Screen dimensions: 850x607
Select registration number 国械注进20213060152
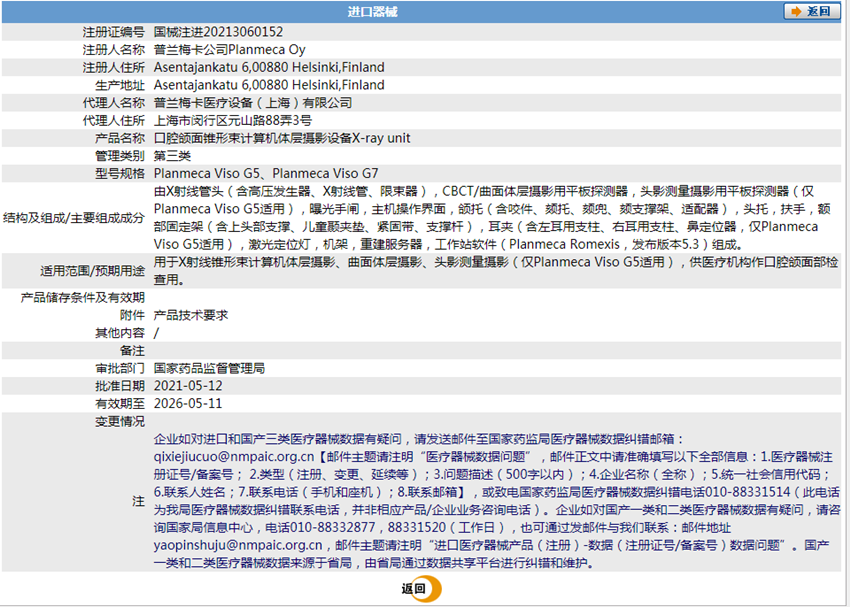click(x=218, y=32)
